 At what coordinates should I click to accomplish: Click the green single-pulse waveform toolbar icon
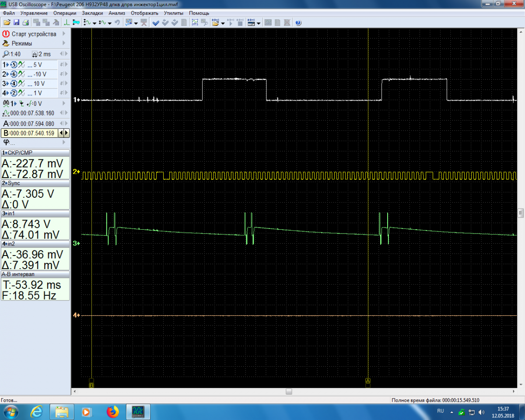coord(66,22)
